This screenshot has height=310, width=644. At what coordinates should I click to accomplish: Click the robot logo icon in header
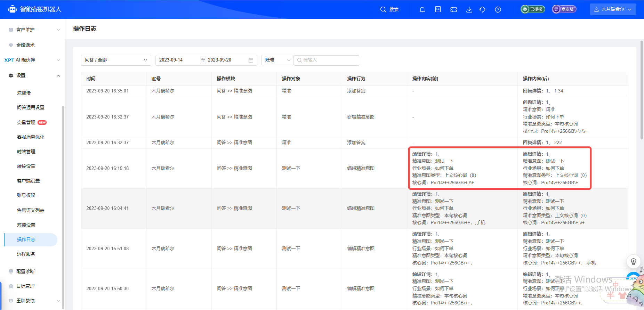click(13, 9)
